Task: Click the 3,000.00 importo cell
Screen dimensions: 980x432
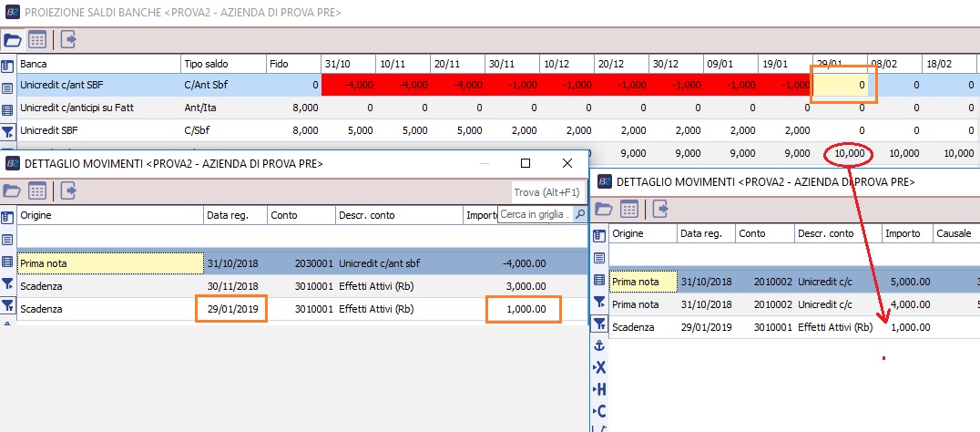Action: pyautogui.click(x=507, y=285)
